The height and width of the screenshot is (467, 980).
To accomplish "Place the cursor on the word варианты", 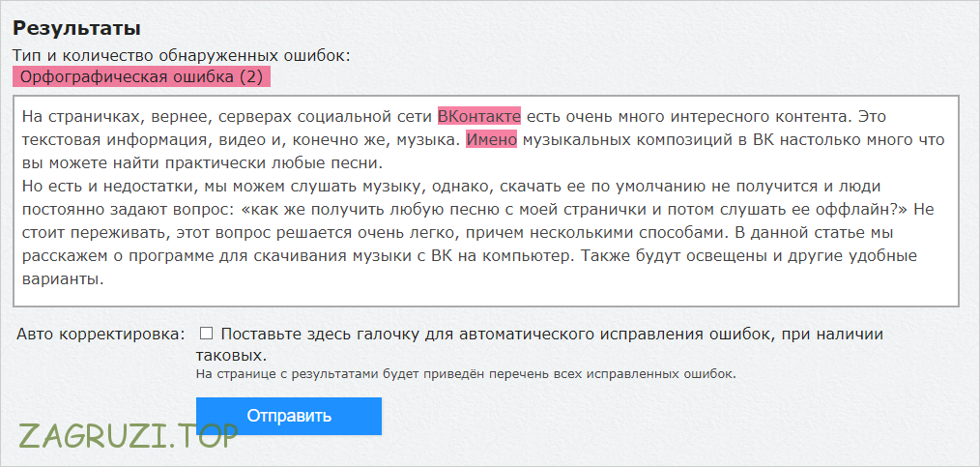I will pos(61,278).
